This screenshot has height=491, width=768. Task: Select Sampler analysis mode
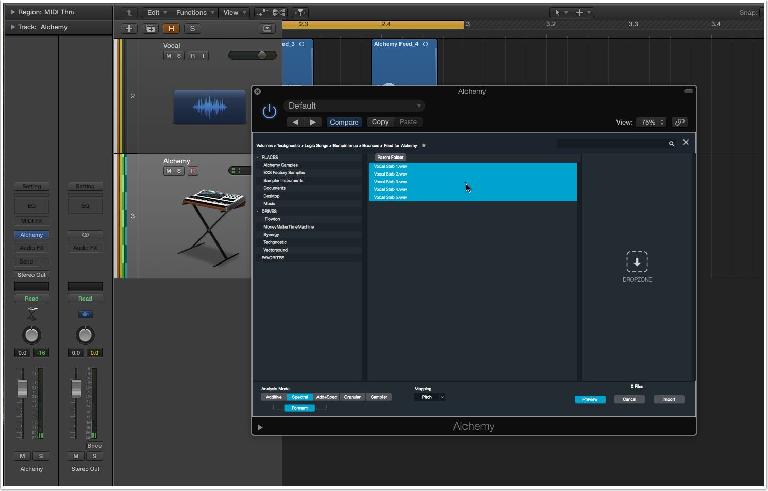[x=379, y=397]
